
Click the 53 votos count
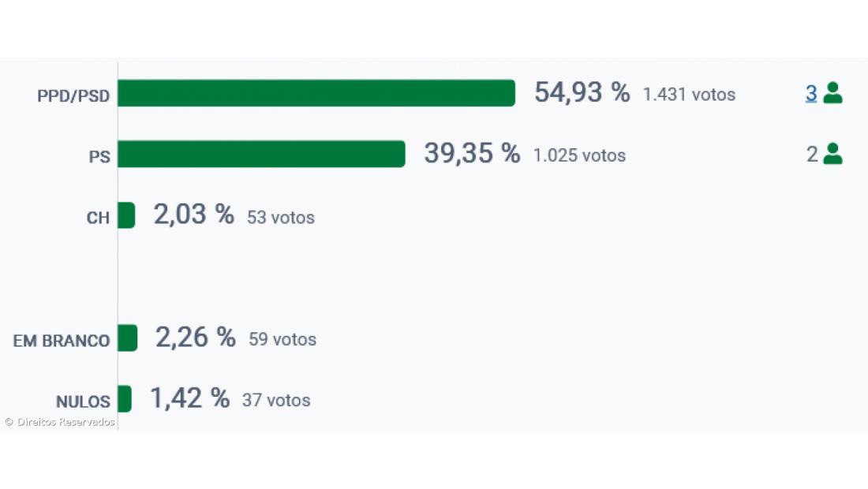(280, 217)
